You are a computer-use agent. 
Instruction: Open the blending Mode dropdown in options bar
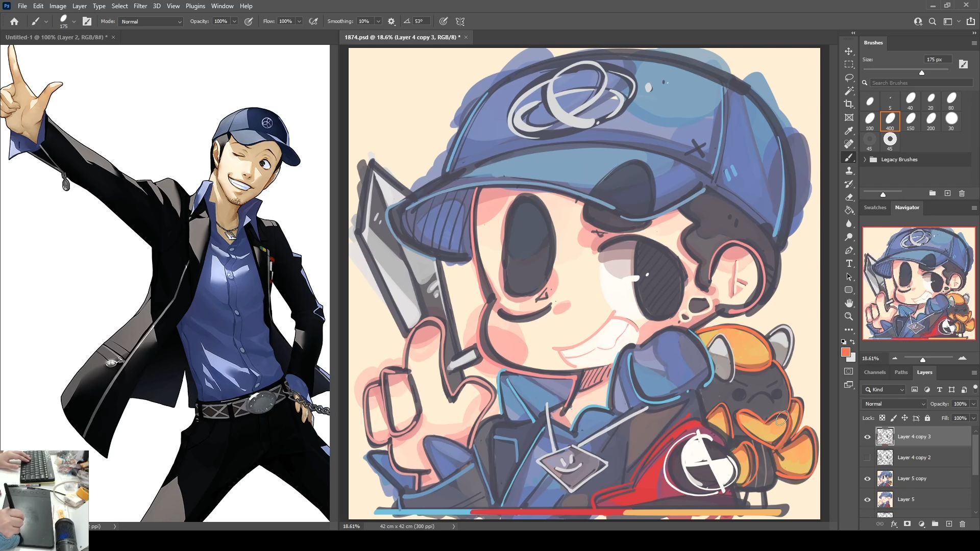pos(151,21)
